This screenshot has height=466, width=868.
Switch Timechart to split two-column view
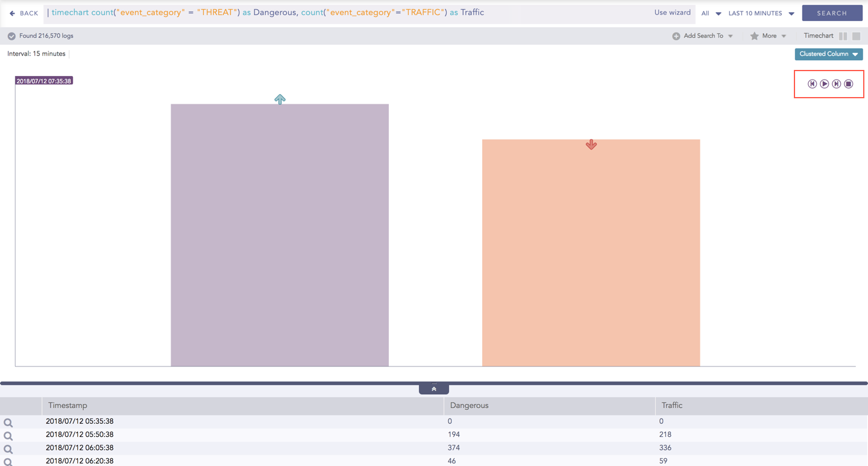tap(843, 36)
